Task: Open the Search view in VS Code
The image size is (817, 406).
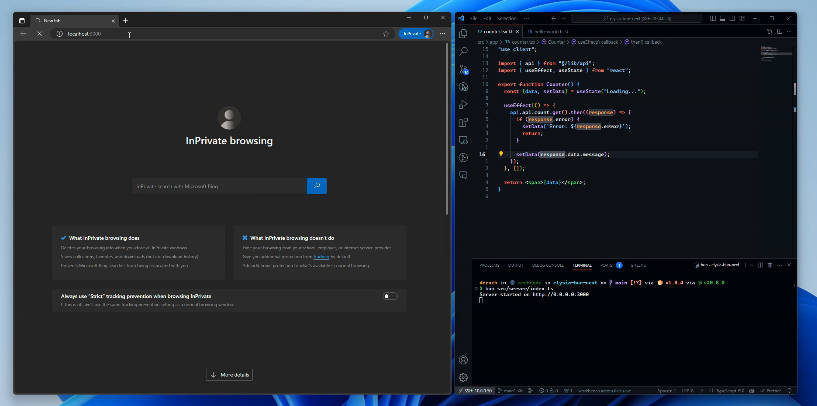Action: click(x=463, y=51)
